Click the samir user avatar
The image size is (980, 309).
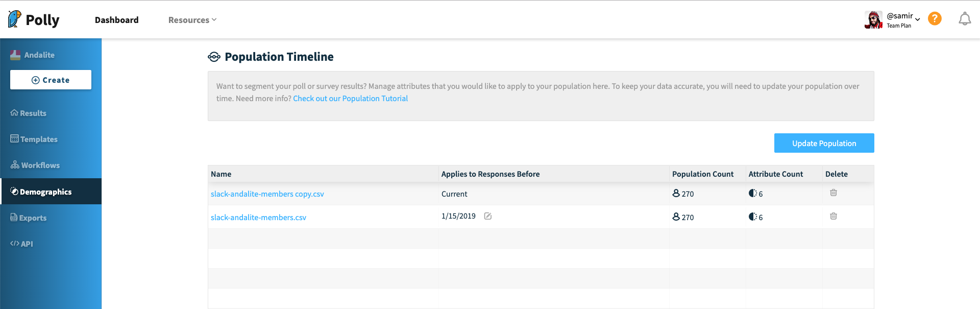pos(873,19)
